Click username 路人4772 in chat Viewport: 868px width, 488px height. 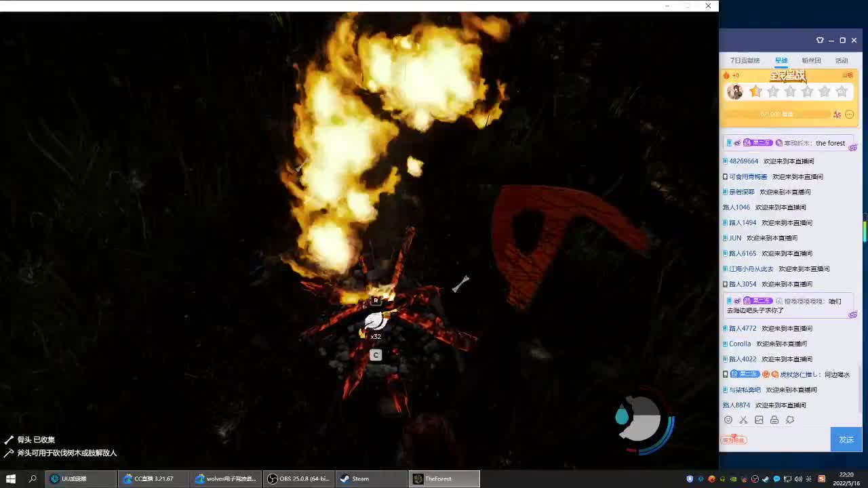pyautogui.click(x=743, y=329)
